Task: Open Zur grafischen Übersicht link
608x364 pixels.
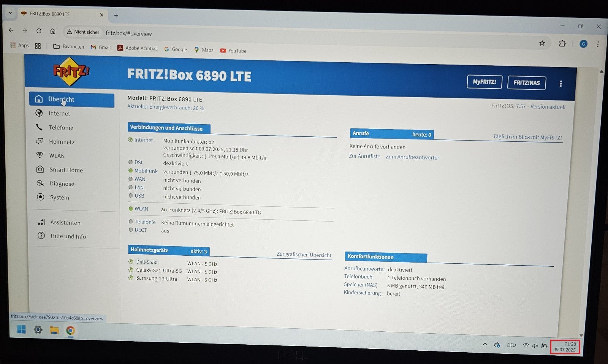Action: point(304,255)
